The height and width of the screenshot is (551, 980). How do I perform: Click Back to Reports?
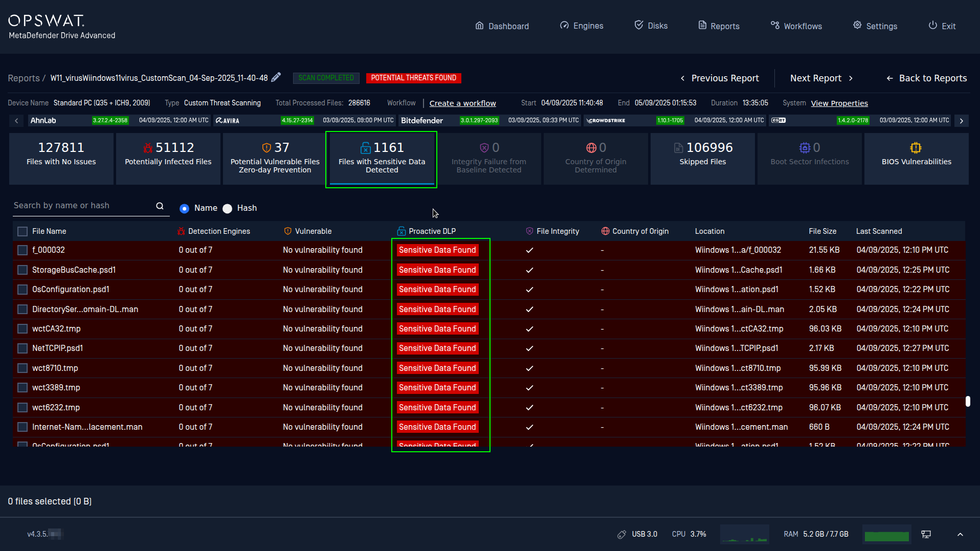926,78
